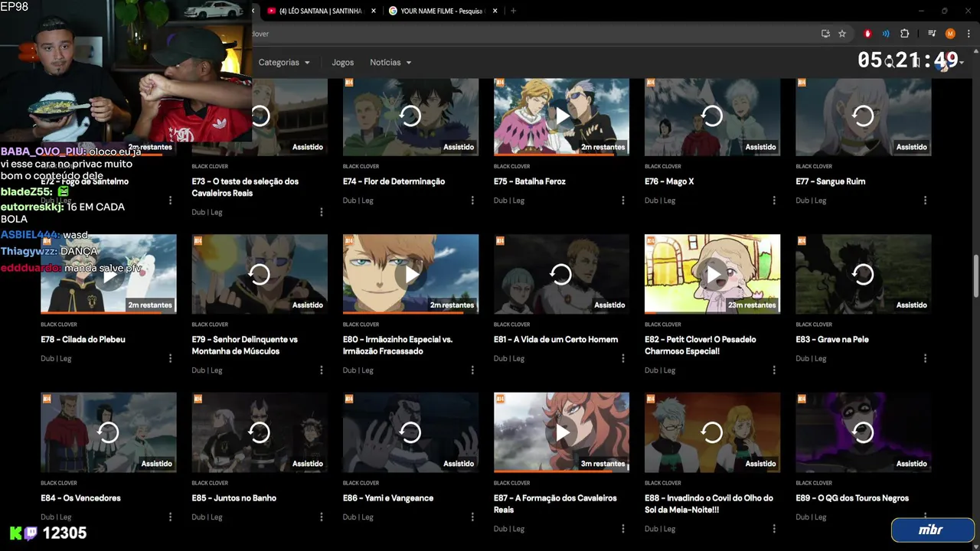Replay episode E81 A Vida de um Certo Homem

point(561,274)
